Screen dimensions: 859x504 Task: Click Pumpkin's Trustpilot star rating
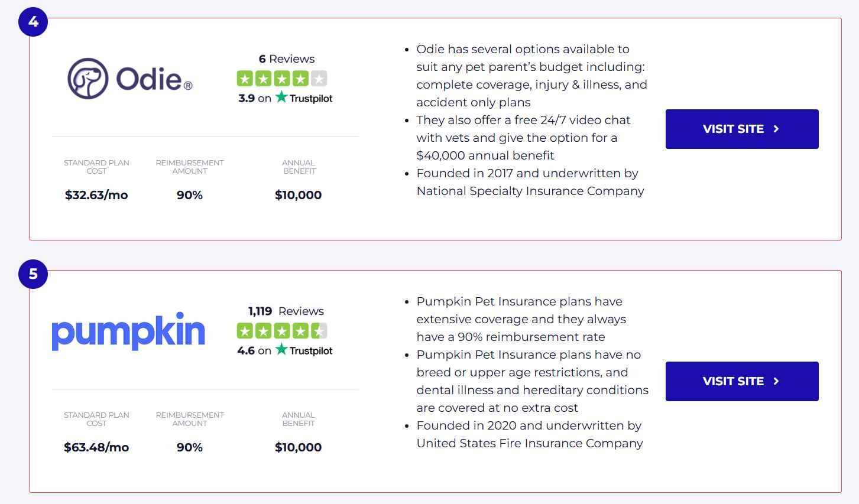click(x=282, y=331)
